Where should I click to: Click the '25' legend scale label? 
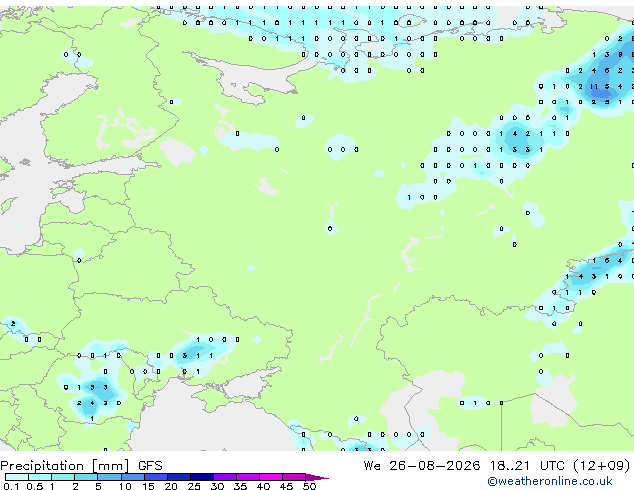click(194, 486)
